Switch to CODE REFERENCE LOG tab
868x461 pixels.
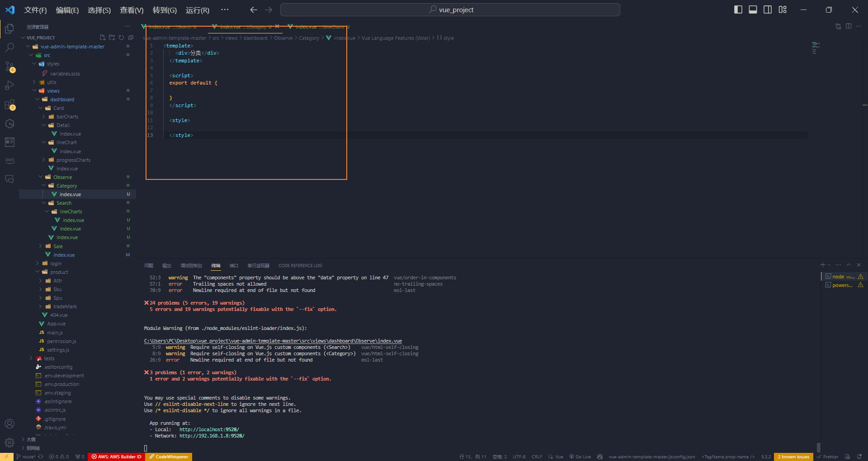300,266
